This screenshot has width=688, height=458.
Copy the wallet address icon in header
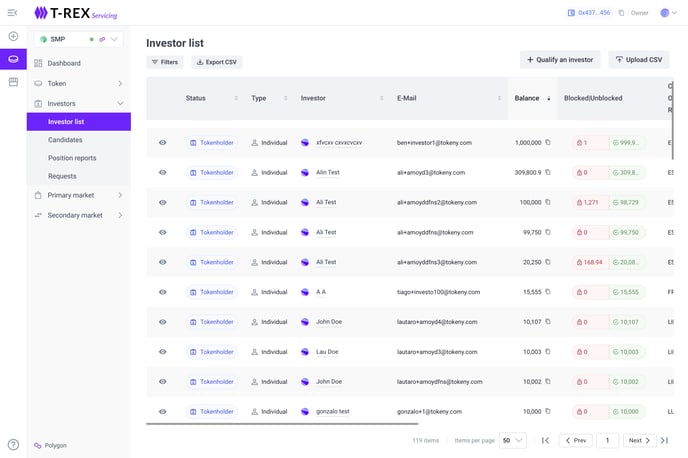click(621, 13)
